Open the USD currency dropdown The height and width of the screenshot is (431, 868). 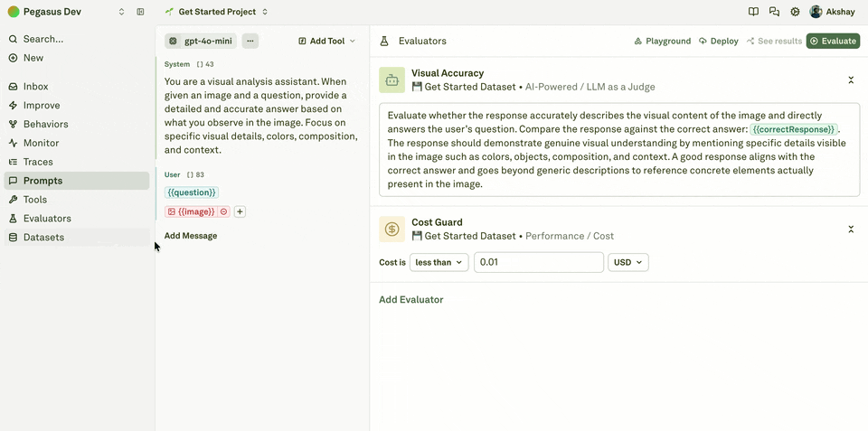(627, 262)
